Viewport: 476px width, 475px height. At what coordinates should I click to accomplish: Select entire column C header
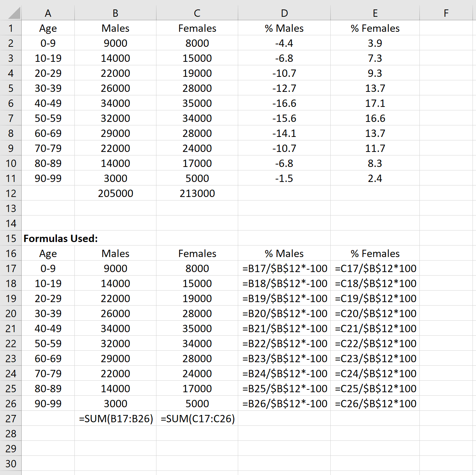pyautogui.click(x=197, y=13)
